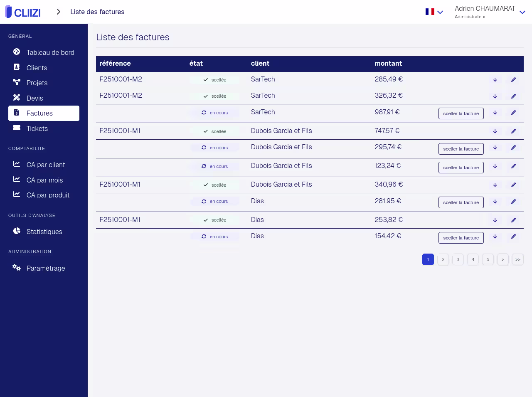The height and width of the screenshot is (397, 532).
Task: Download the 285,49 € SarTech invoice
Action: pyautogui.click(x=495, y=80)
